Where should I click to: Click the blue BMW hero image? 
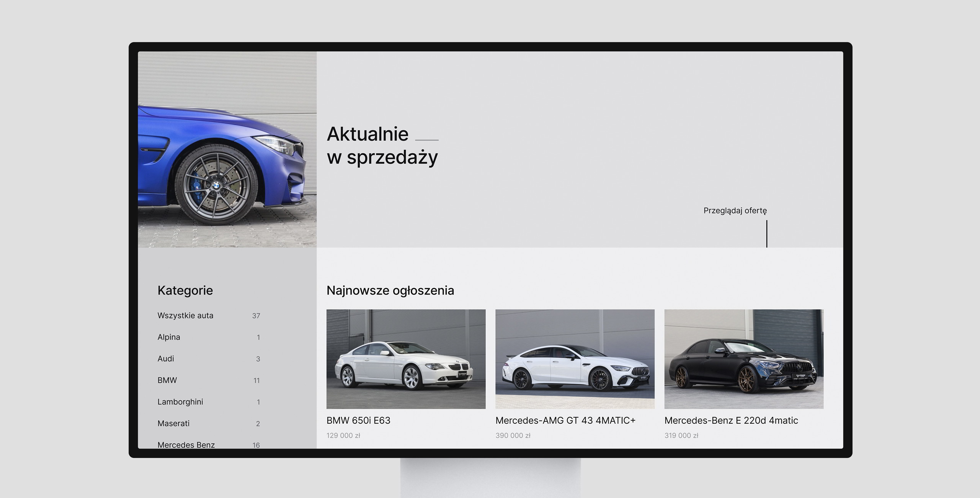click(x=227, y=149)
